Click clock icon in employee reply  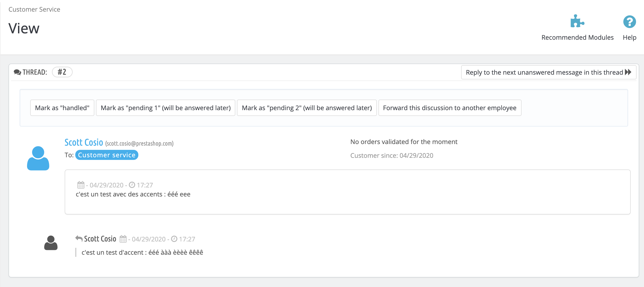click(174, 239)
